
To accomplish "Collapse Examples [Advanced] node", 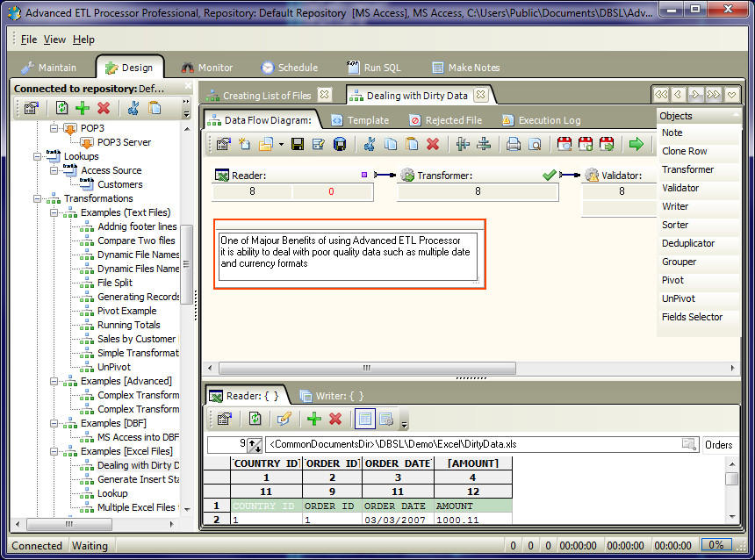I will [x=54, y=381].
